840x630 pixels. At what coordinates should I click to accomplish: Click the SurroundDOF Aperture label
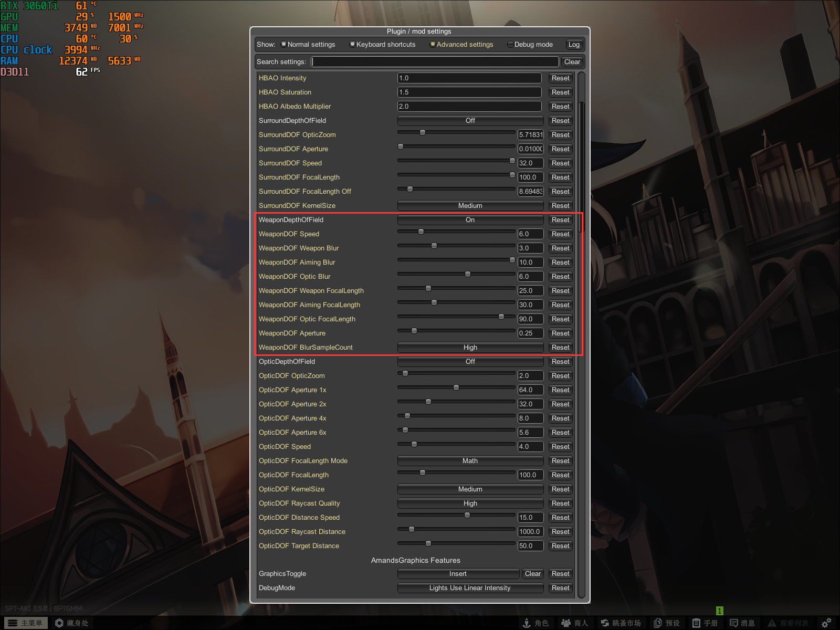click(x=293, y=149)
